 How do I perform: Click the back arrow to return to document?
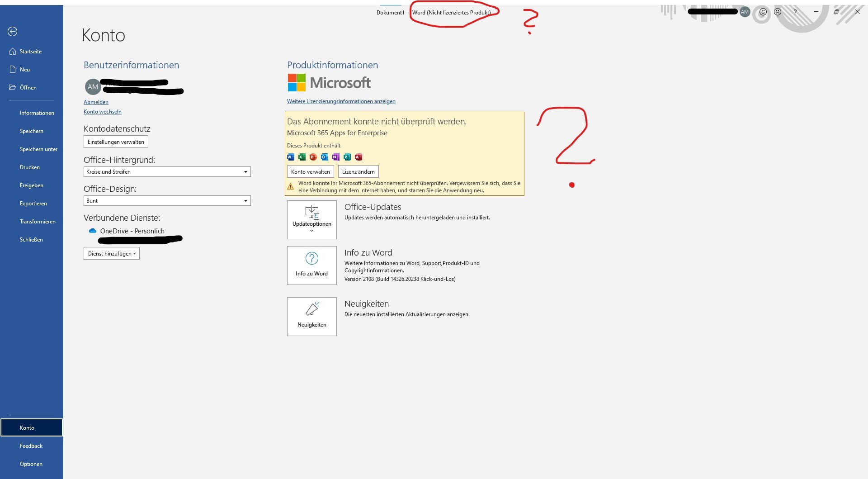13,31
